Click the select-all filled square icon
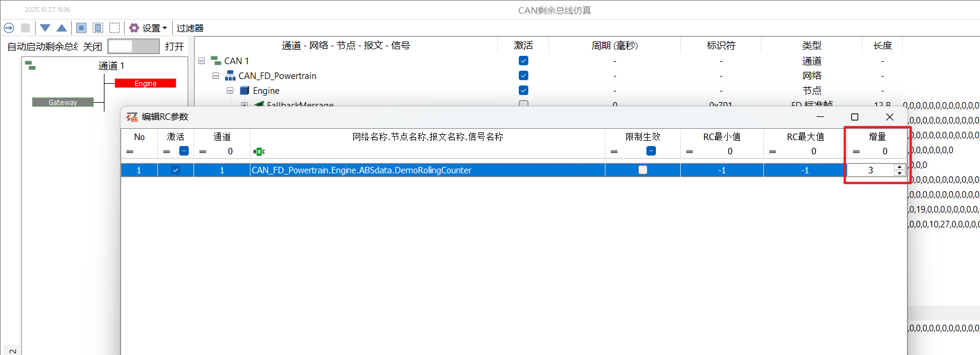This screenshot has width=980, height=355. 81,28
